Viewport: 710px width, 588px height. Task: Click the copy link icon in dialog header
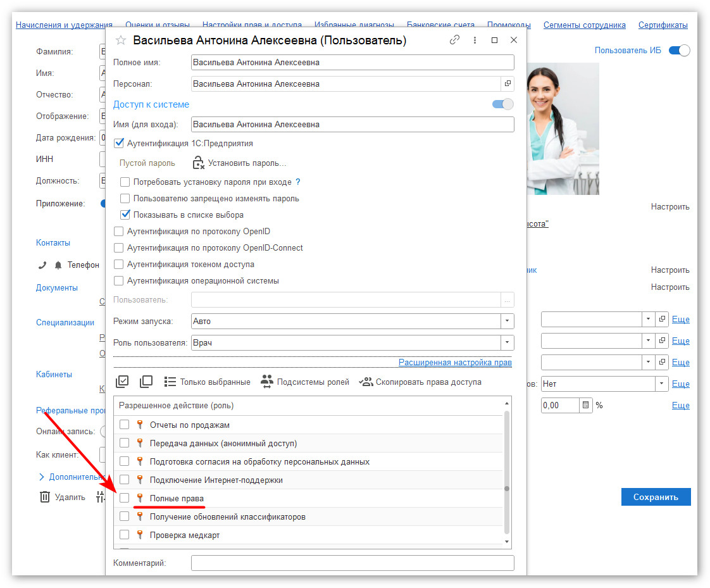point(454,40)
